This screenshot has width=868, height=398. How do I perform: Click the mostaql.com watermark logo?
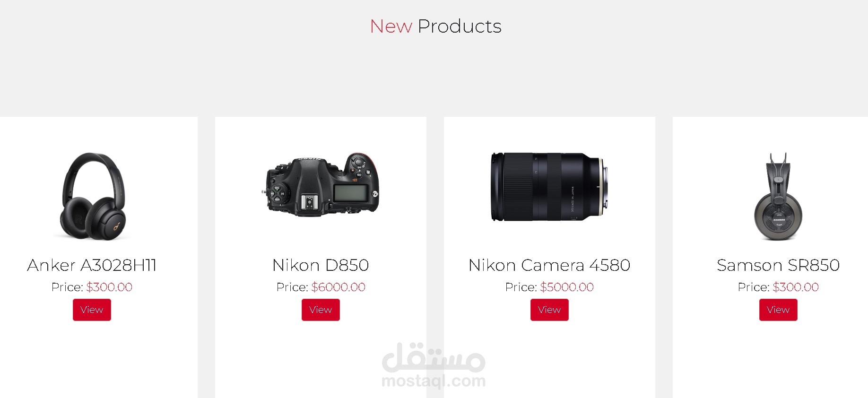434,365
